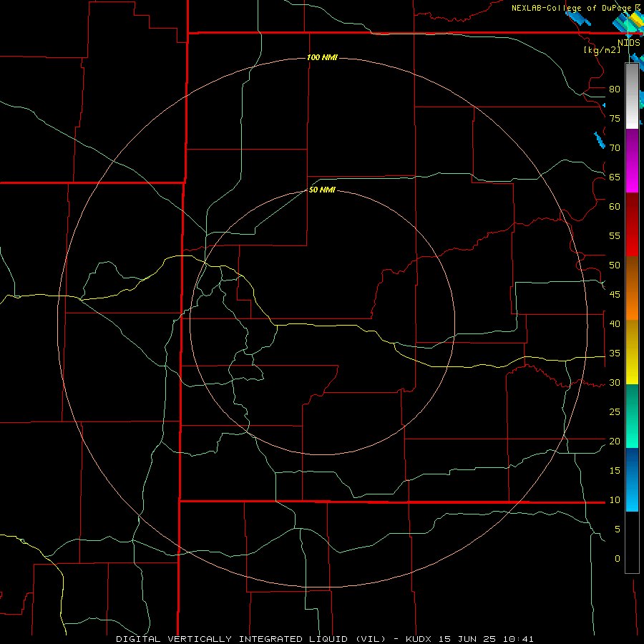Click the legend value 50
Image resolution: width=644 pixels, height=644 pixels.
(615, 265)
